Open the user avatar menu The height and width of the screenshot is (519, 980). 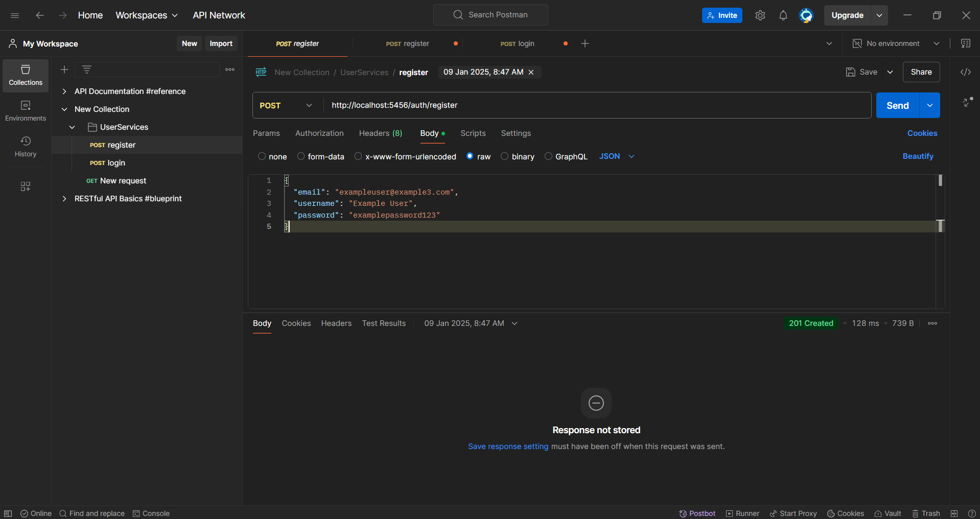point(806,15)
